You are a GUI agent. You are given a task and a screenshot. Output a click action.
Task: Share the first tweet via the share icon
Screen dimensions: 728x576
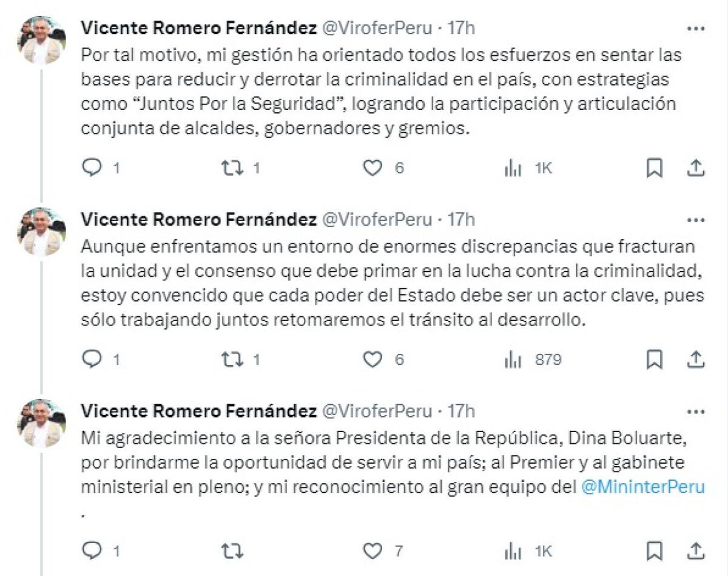click(695, 169)
